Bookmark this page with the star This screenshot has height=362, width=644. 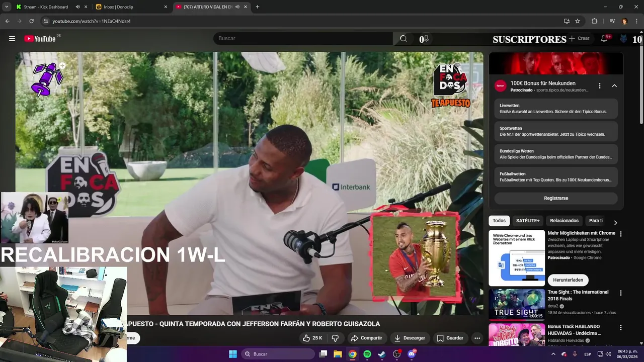click(578, 21)
